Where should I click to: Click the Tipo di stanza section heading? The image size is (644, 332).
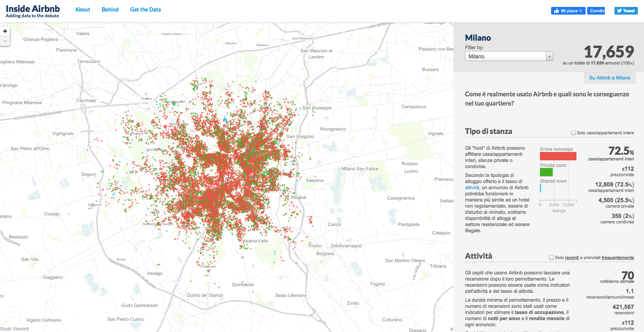(488, 131)
